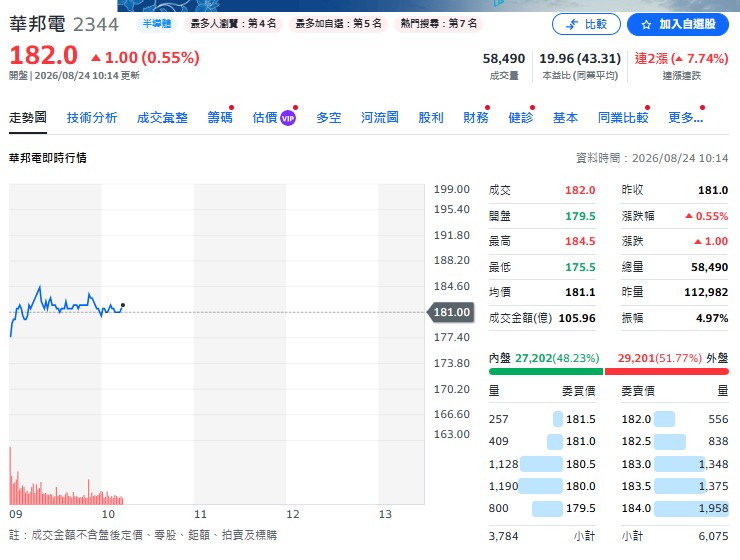
Task: Expand the 更多... menu
Action: pos(685,117)
